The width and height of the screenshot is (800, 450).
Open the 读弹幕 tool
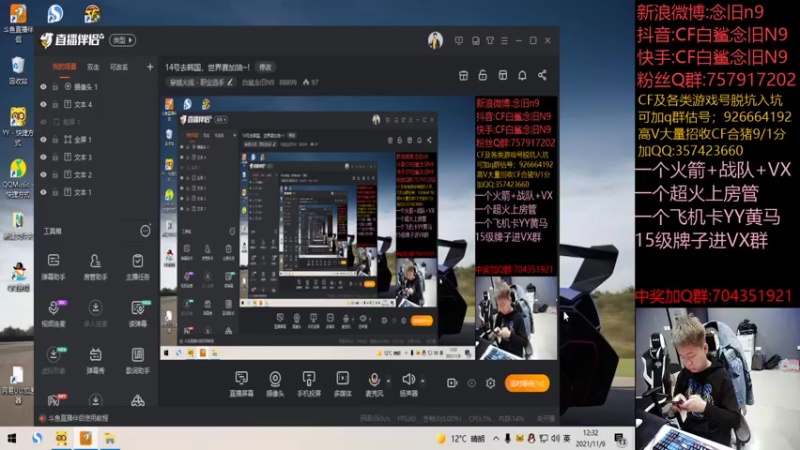coord(138,313)
